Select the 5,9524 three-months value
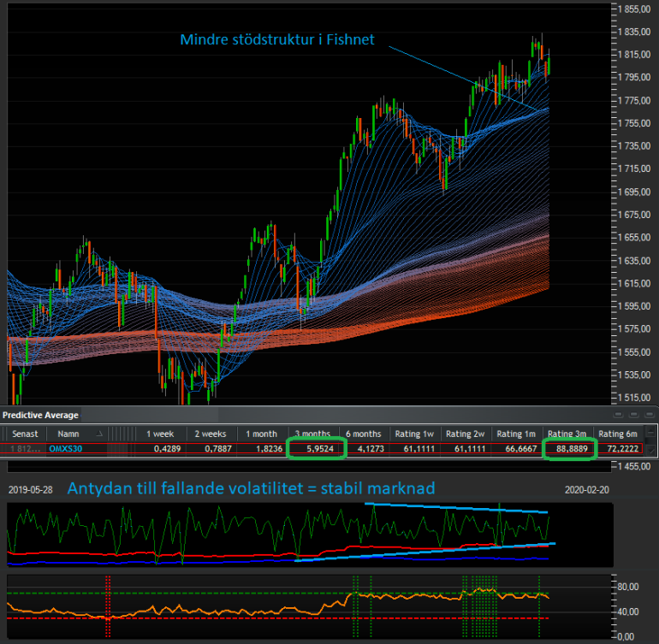Image resolution: width=659 pixels, height=644 pixels. pyautogui.click(x=320, y=449)
